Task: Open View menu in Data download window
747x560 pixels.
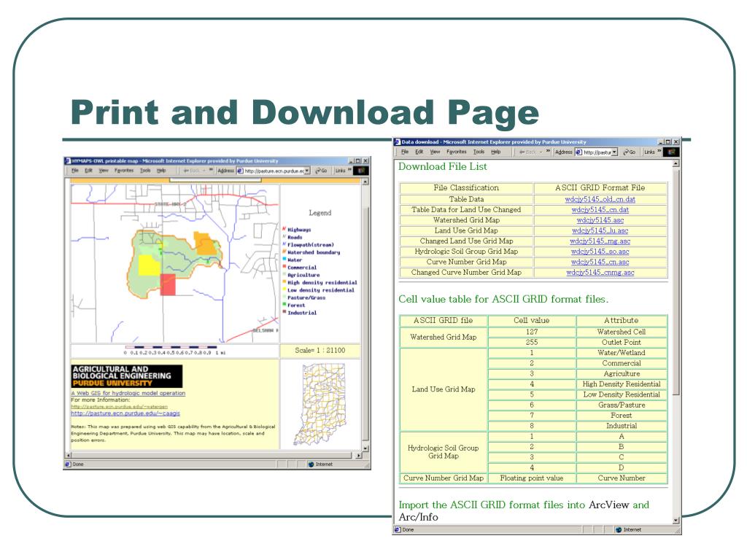Action: pyautogui.click(x=435, y=152)
